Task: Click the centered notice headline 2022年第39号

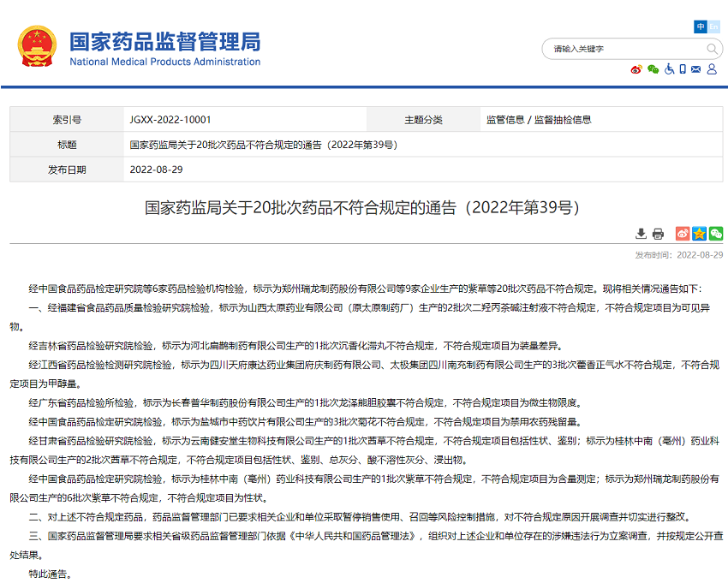Action: pos(363,207)
